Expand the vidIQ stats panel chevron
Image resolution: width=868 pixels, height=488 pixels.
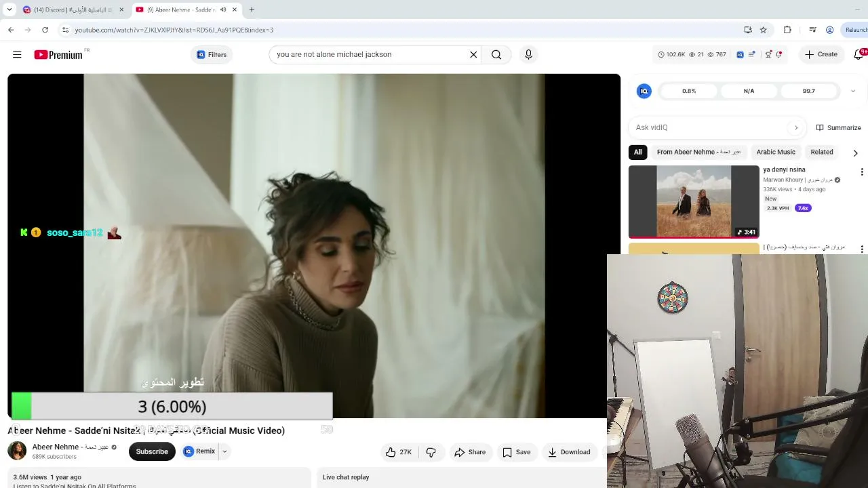(x=853, y=91)
